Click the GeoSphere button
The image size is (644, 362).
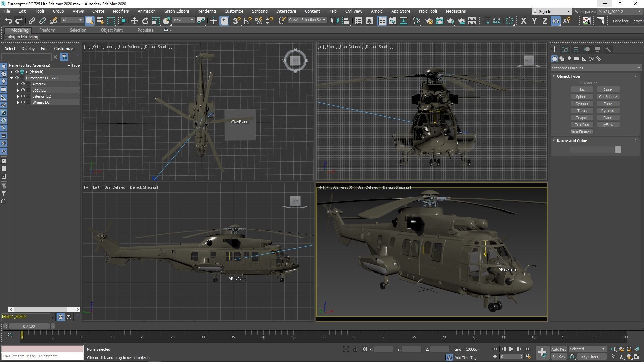(x=608, y=97)
